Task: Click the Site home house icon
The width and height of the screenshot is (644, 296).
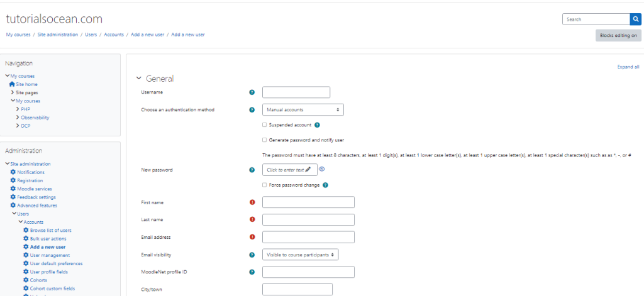Action: coord(12,84)
